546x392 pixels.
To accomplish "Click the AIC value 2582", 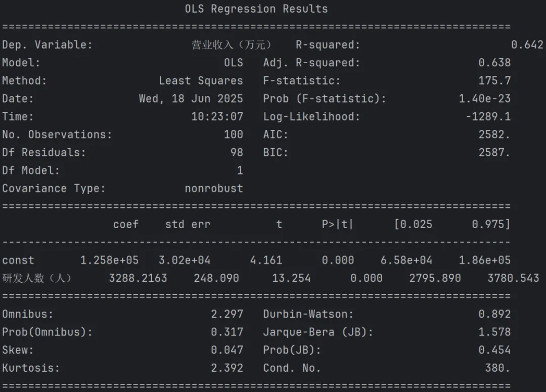I will 494,135.
